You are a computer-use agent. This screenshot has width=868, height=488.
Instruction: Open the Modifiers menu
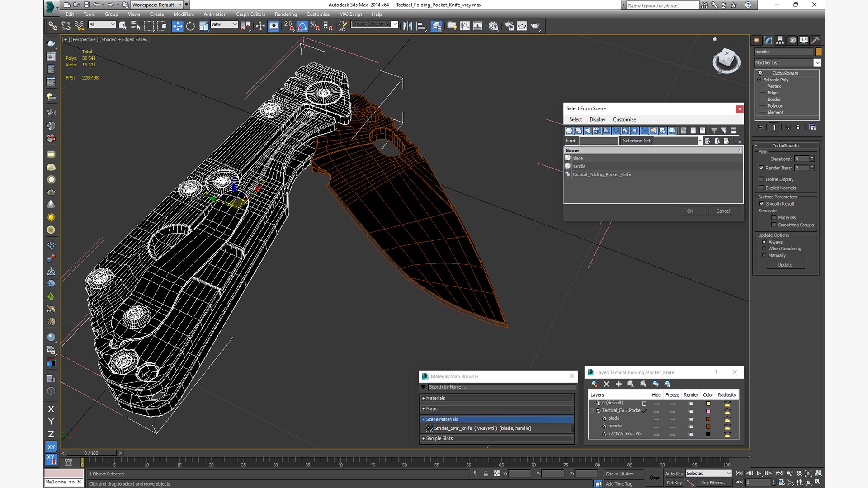pyautogui.click(x=184, y=14)
